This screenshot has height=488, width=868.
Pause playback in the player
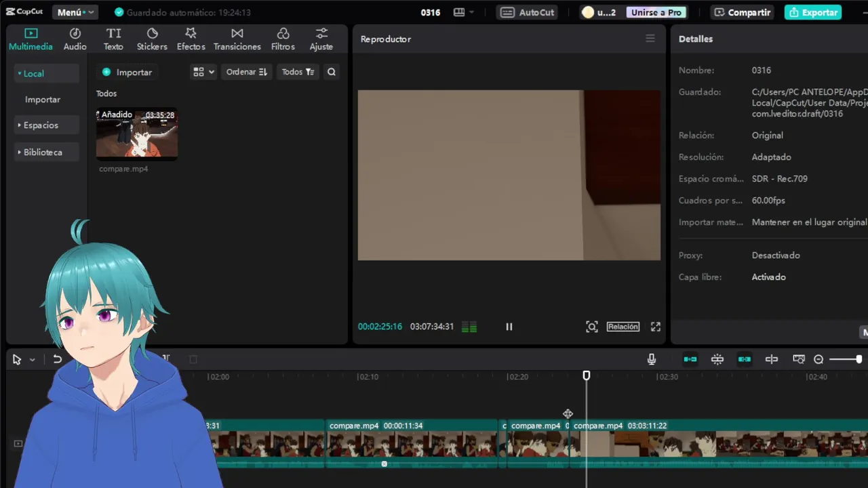(x=509, y=327)
